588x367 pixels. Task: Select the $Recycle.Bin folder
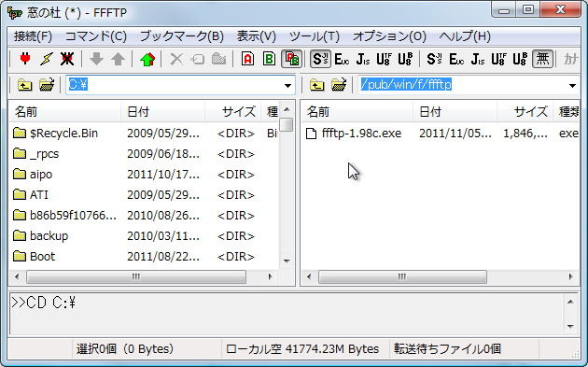click(x=55, y=134)
